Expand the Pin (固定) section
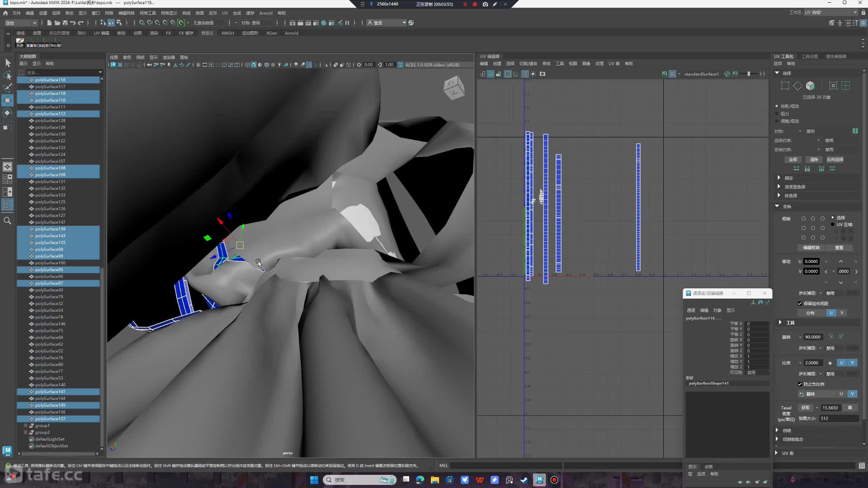 click(x=779, y=178)
